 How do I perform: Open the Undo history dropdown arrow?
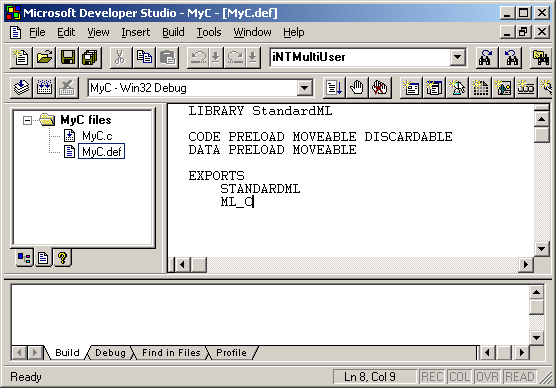[215, 57]
